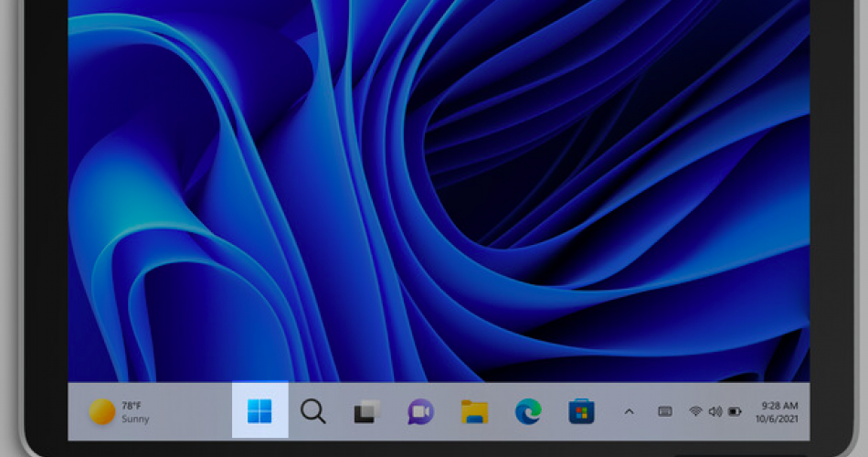Screen dimensions: 868x457
Task: Launch Microsoft Edge browser
Action: pos(528,411)
